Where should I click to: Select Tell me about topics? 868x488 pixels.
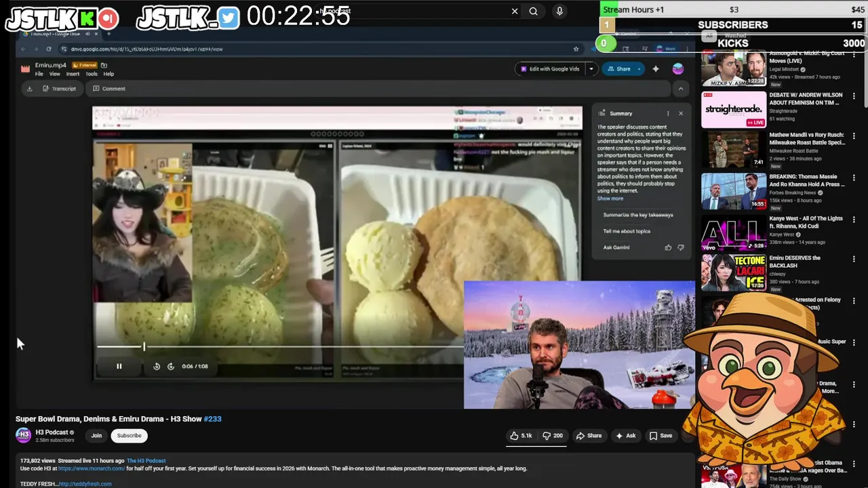pos(627,231)
